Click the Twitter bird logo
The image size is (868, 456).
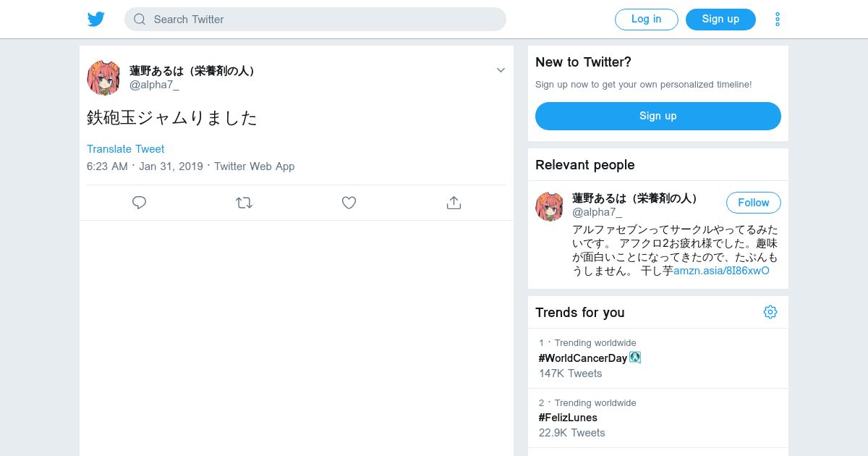point(96,20)
